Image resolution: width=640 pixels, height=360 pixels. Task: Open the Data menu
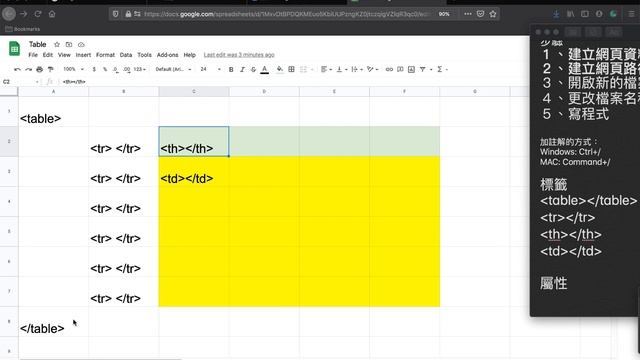click(x=126, y=55)
